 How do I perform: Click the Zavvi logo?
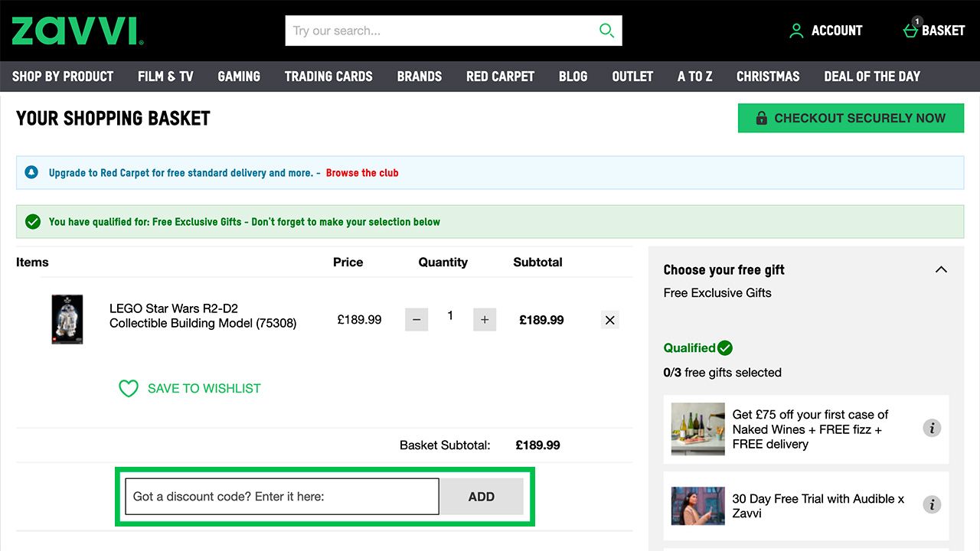click(77, 31)
